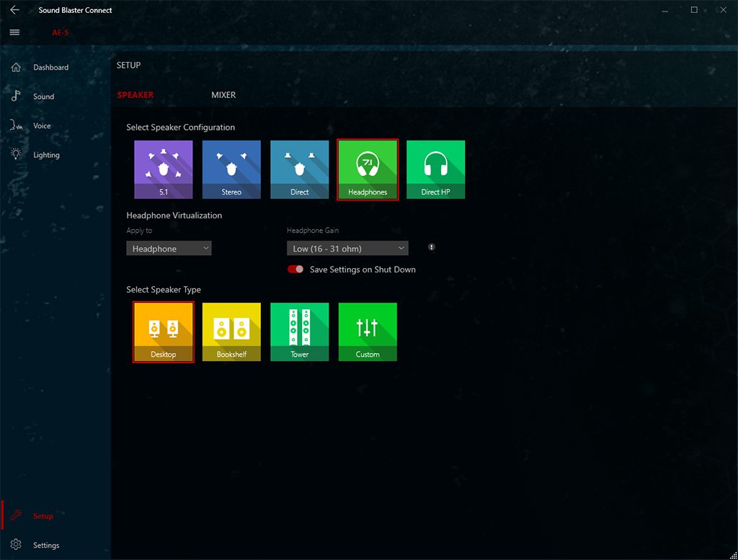738x560 pixels.
Task: Select Tower speaker type
Action: click(300, 332)
